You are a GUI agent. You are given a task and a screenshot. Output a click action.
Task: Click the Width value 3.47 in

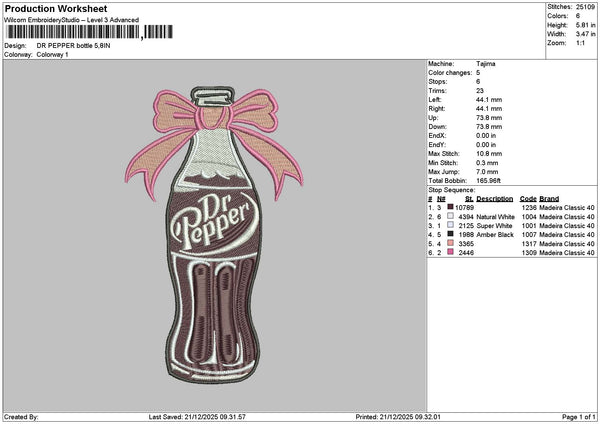tap(585, 34)
